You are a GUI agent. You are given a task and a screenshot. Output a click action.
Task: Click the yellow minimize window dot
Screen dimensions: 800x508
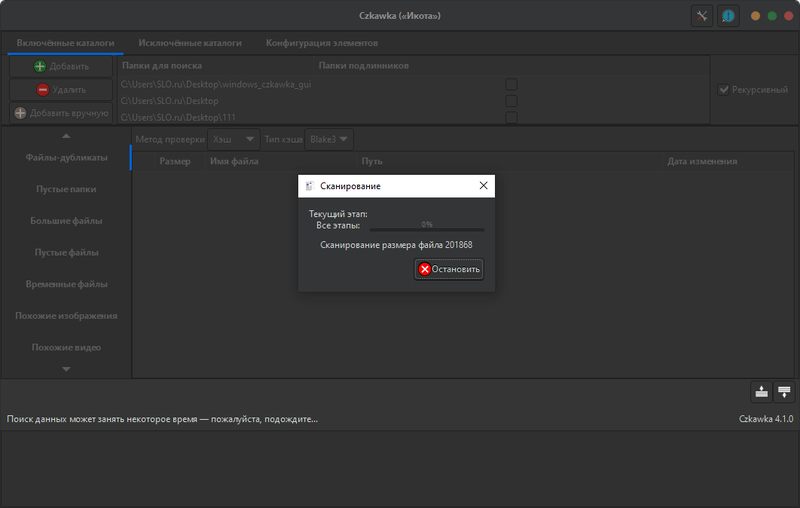tap(755, 16)
